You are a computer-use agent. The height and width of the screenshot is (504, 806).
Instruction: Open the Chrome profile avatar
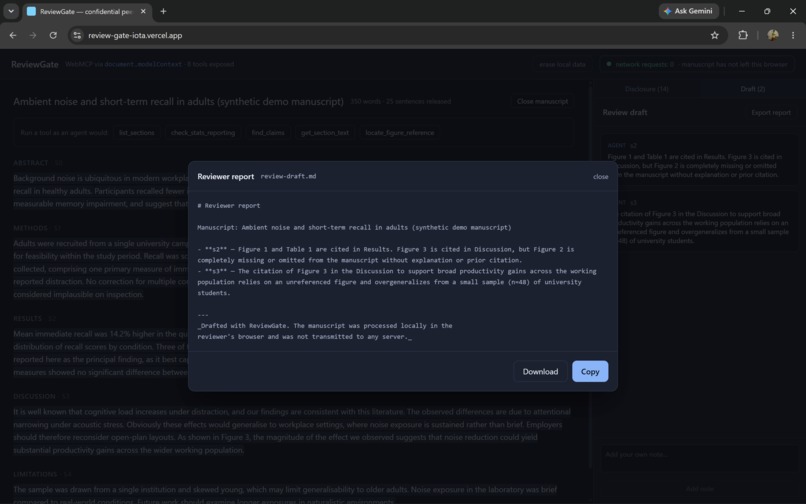tap(773, 35)
